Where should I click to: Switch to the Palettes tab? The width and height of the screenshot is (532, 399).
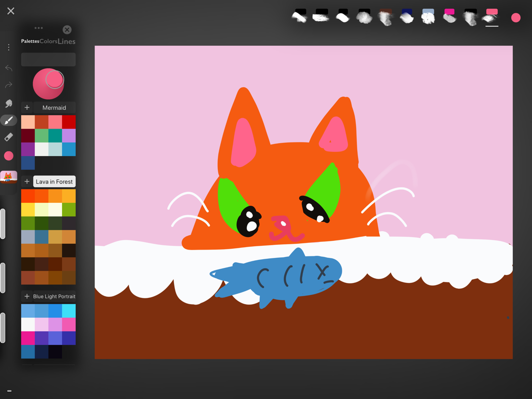pos(30,41)
